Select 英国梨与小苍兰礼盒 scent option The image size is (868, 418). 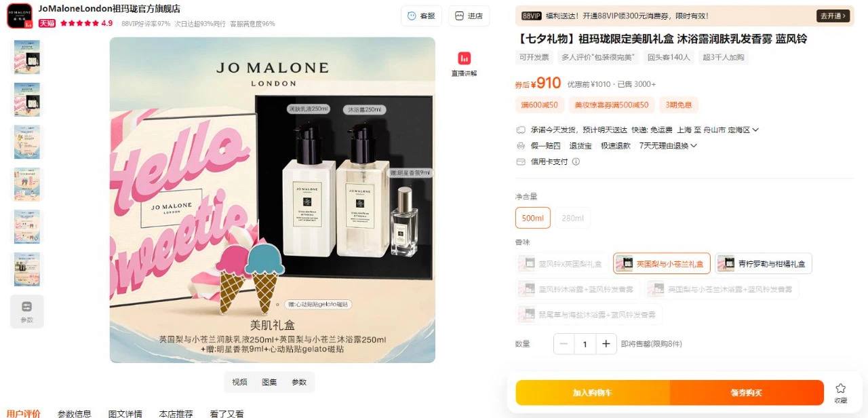click(662, 263)
